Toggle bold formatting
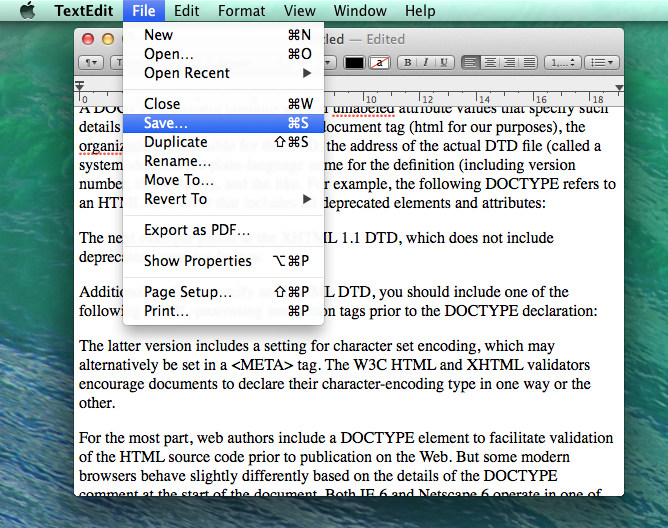This screenshot has width=668, height=528. point(407,63)
